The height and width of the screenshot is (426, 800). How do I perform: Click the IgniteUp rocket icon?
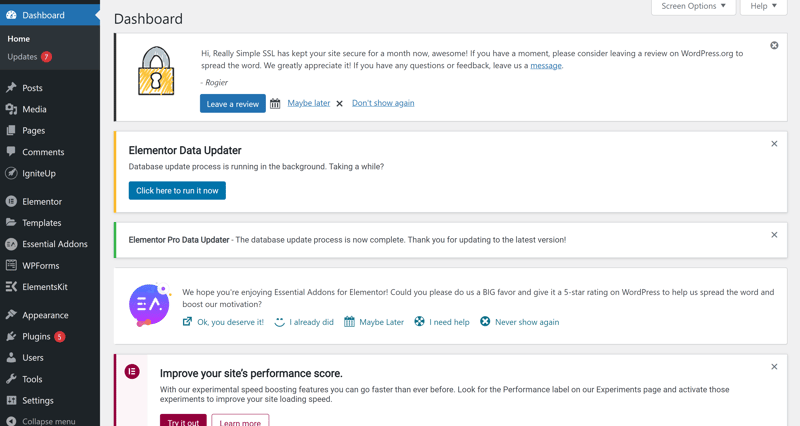11,173
